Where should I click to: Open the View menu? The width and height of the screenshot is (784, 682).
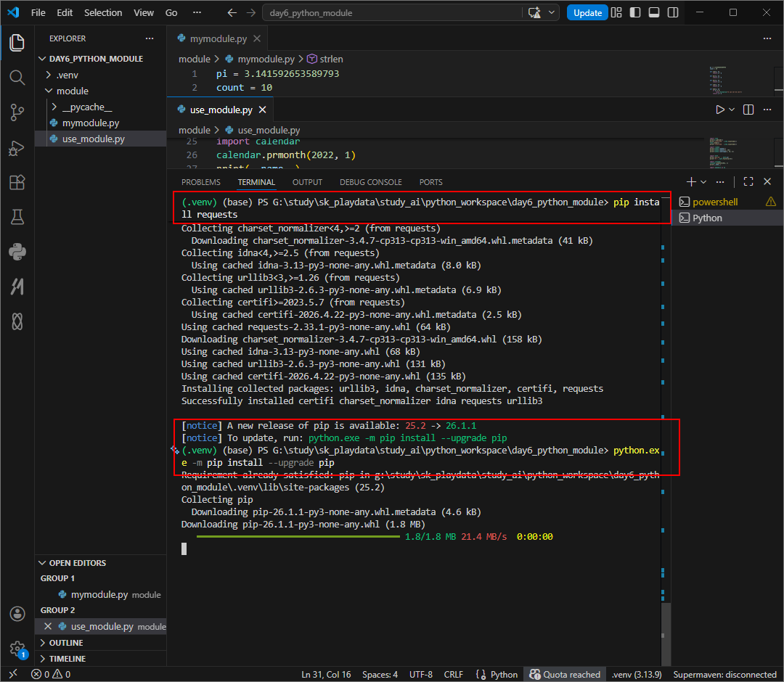144,13
